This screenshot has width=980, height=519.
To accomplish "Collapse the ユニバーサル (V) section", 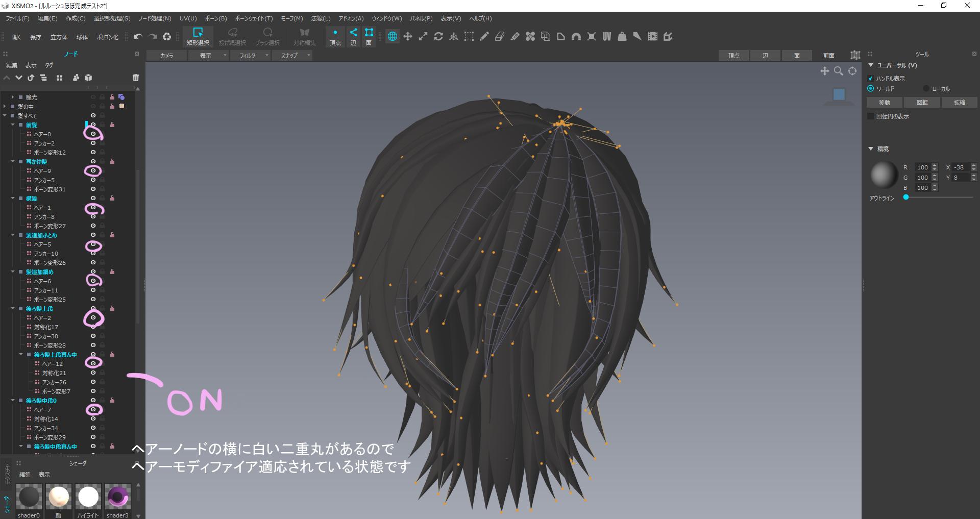I will (x=871, y=65).
